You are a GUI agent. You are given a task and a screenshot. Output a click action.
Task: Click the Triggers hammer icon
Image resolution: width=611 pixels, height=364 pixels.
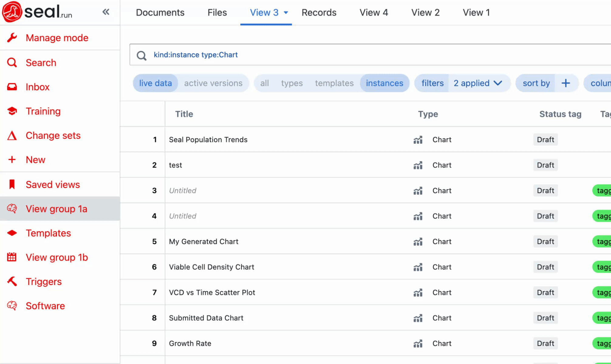coord(12,281)
